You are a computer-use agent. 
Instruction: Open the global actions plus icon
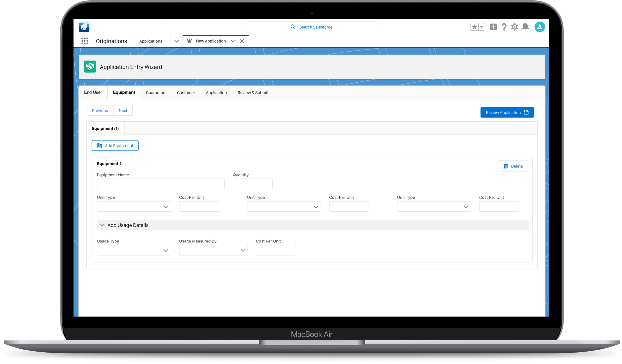pyautogui.click(x=493, y=27)
